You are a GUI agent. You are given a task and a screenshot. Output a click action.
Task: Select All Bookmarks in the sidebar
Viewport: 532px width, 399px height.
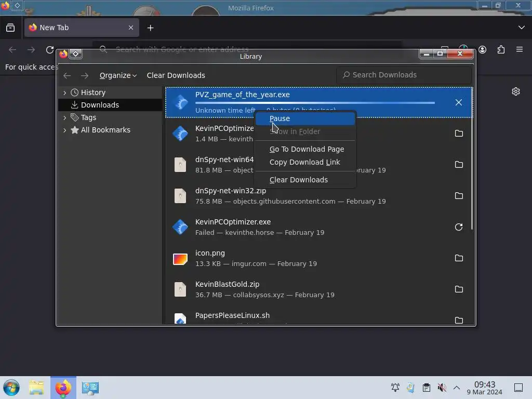click(x=110, y=130)
